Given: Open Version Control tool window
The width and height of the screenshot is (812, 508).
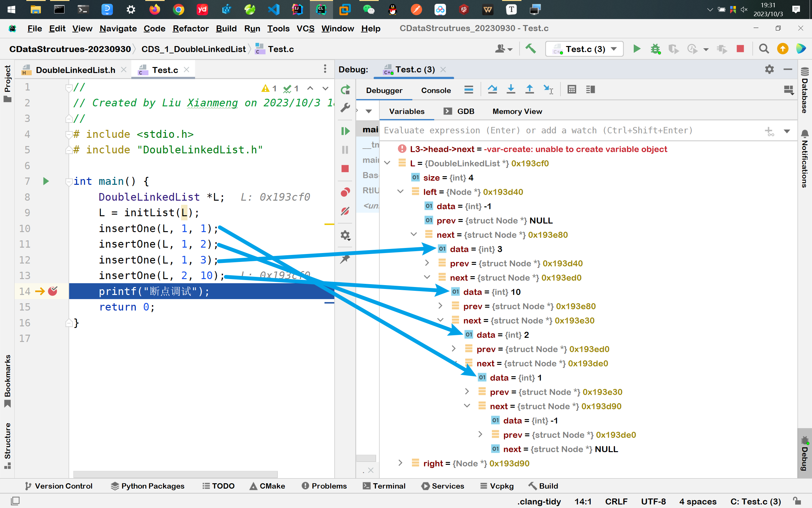Looking at the screenshot, I should coord(58,486).
